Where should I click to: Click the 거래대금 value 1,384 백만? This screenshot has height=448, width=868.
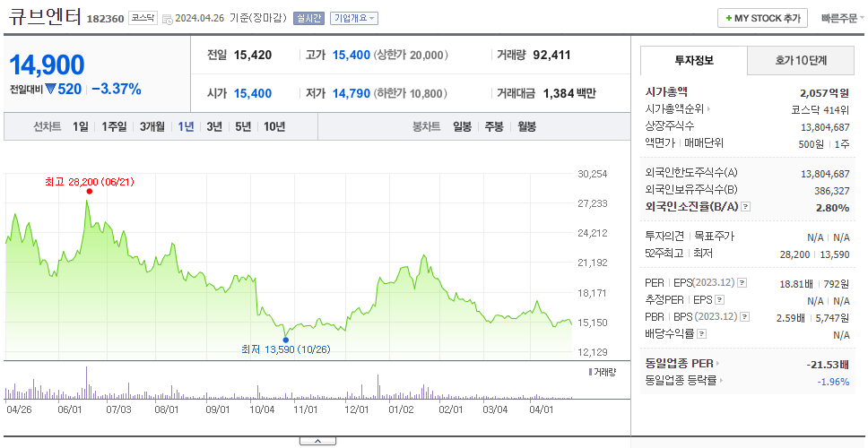point(569,93)
